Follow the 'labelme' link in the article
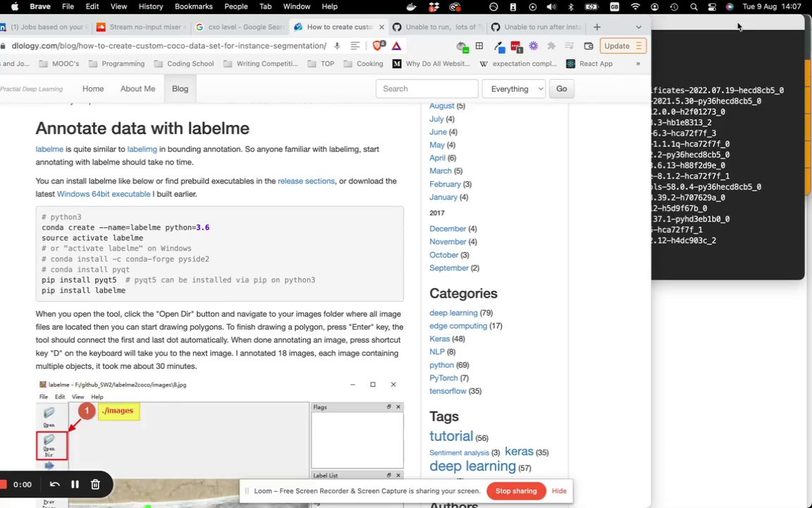The width and height of the screenshot is (812, 508). point(49,150)
